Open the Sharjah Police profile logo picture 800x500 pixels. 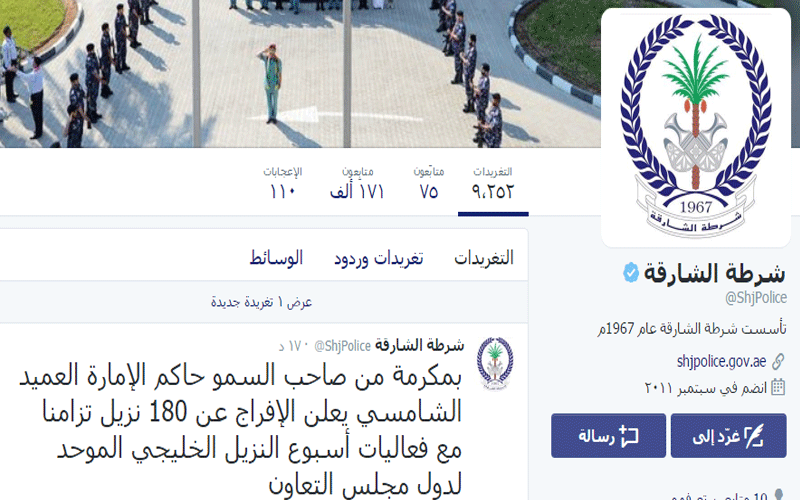coord(696,128)
